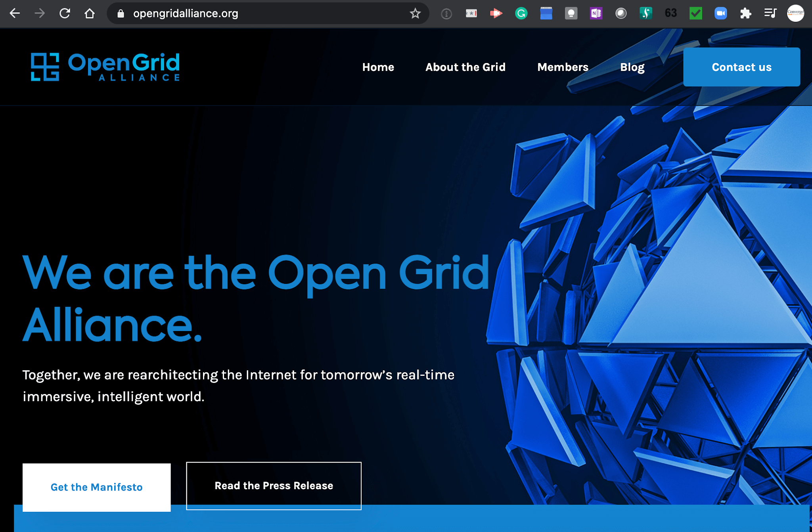
Task: Click Get the Manifesto
Action: point(96,487)
